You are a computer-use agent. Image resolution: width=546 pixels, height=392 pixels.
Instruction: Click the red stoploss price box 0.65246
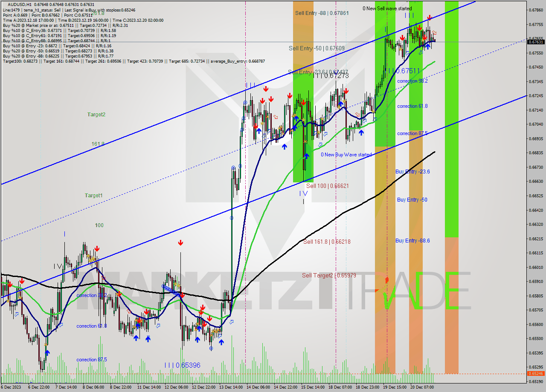(x=536, y=374)
